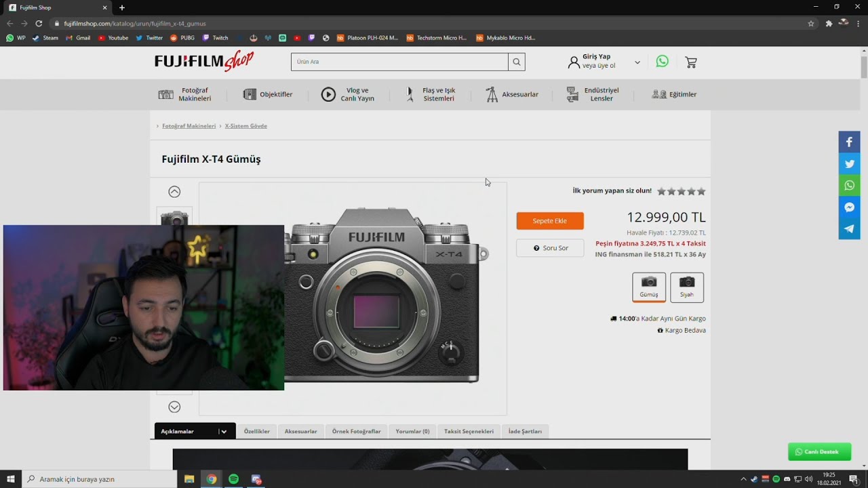Open Objektifler menu
Image resolution: width=868 pixels, height=488 pixels.
click(x=268, y=94)
